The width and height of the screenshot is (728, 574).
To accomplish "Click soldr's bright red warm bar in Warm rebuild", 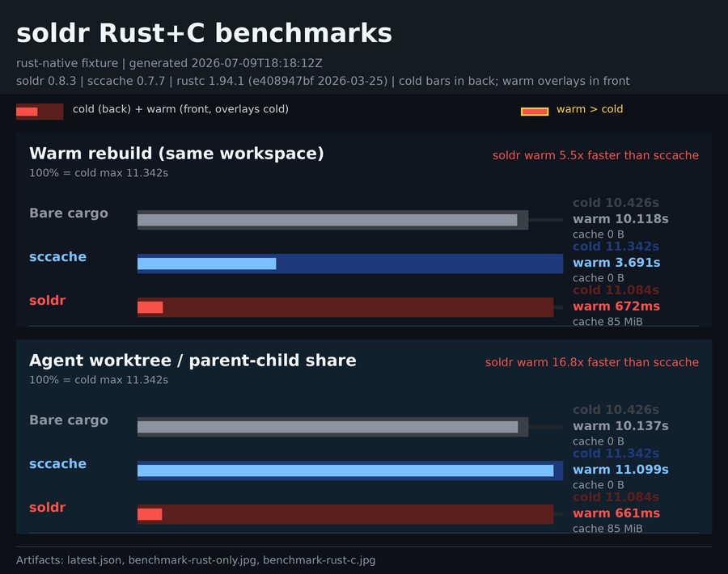I will coord(150,307).
